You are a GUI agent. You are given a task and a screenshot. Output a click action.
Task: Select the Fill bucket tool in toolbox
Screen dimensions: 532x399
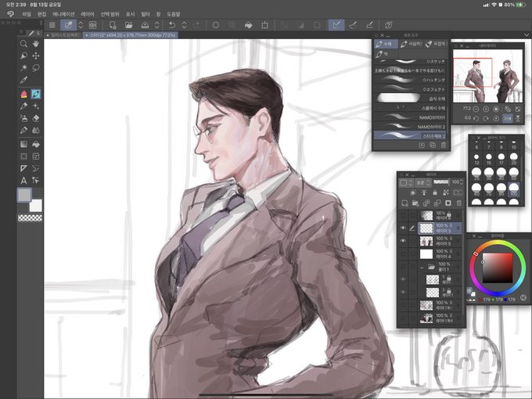36,144
